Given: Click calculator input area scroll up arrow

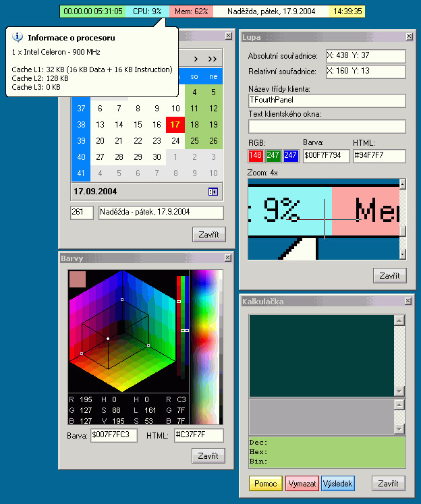Looking at the screenshot, I should coord(399,405).
